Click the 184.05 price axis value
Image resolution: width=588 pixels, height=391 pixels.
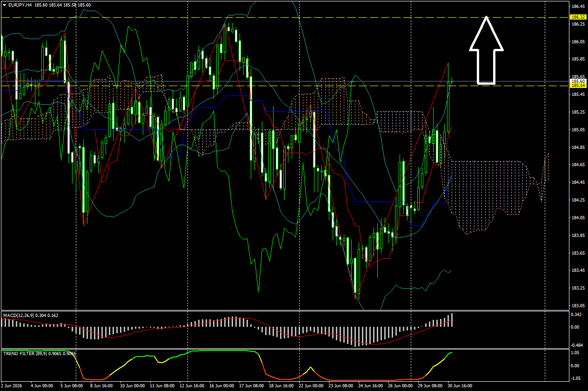click(578, 218)
